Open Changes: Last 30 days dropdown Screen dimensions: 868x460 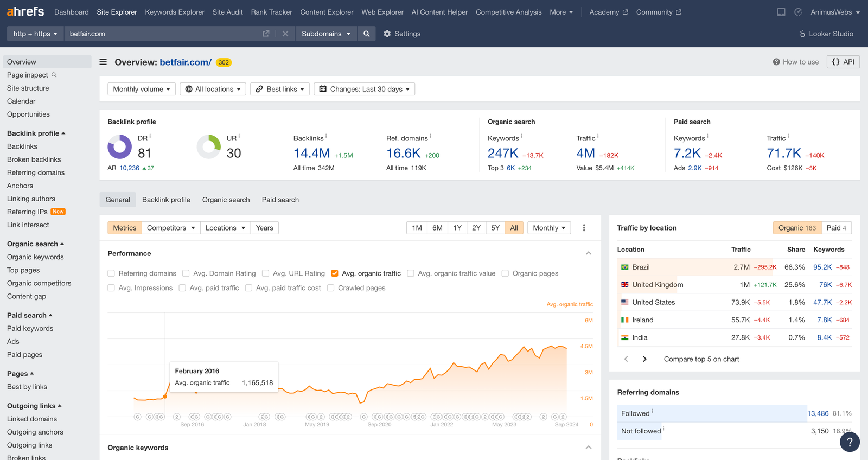365,89
